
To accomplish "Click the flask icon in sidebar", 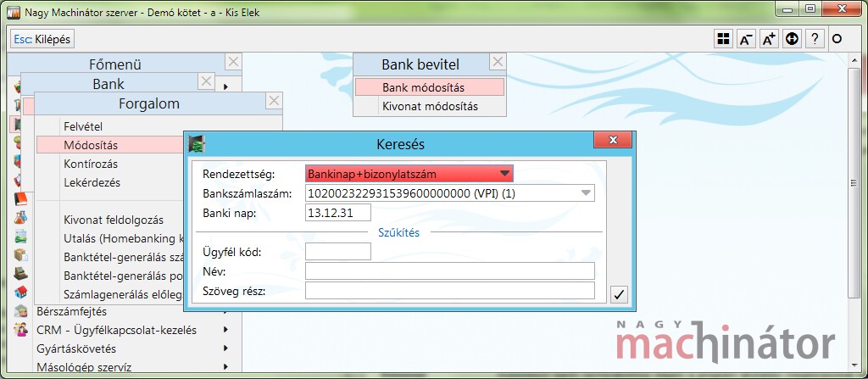I will point(21,217).
